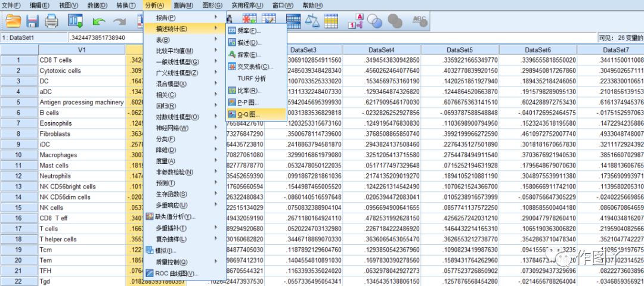This screenshot has height=286, width=644.
Task: Expand the 神经网络(W) submenu
Action: [x=184, y=128]
